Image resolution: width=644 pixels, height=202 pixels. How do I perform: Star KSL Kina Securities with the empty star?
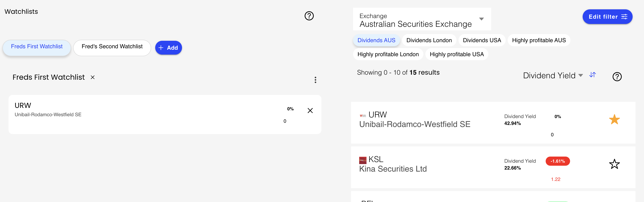click(614, 164)
